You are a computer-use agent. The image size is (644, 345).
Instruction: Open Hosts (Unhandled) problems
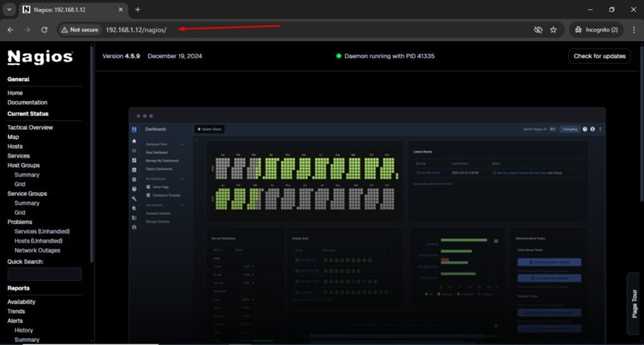[39, 241]
